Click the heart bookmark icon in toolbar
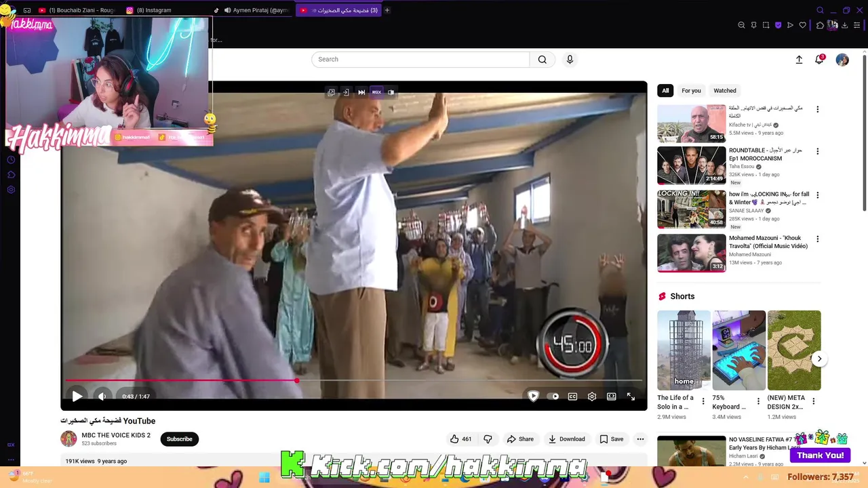Viewport: 868px width, 488px height. click(x=802, y=25)
